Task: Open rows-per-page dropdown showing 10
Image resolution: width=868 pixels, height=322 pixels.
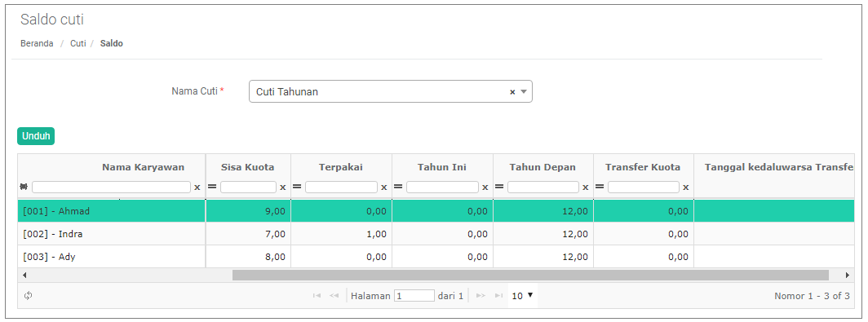Action: pyautogui.click(x=522, y=296)
